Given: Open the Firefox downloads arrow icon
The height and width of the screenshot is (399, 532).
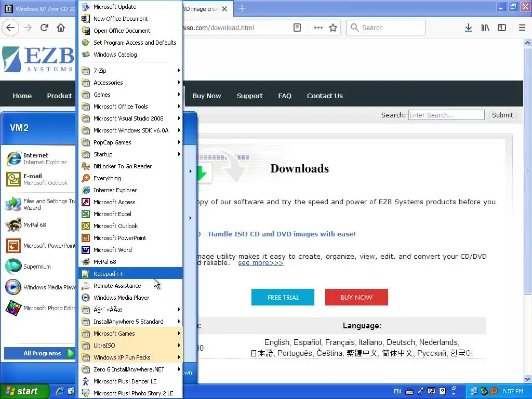Looking at the screenshot, I should [469, 28].
